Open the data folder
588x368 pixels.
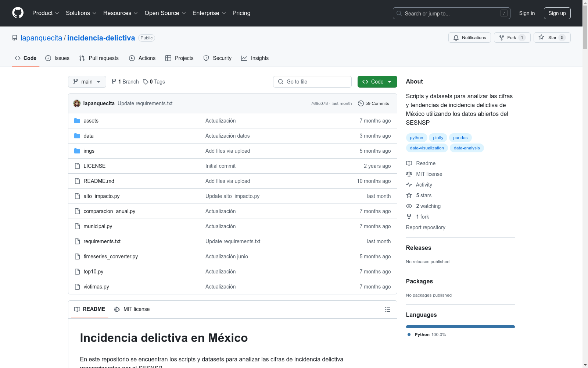coord(89,136)
